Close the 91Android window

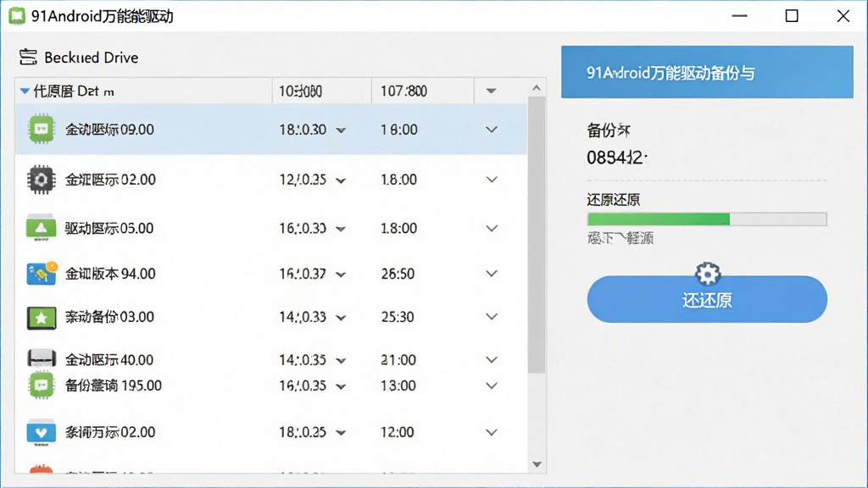pyautogui.click(x=843, y=16)
